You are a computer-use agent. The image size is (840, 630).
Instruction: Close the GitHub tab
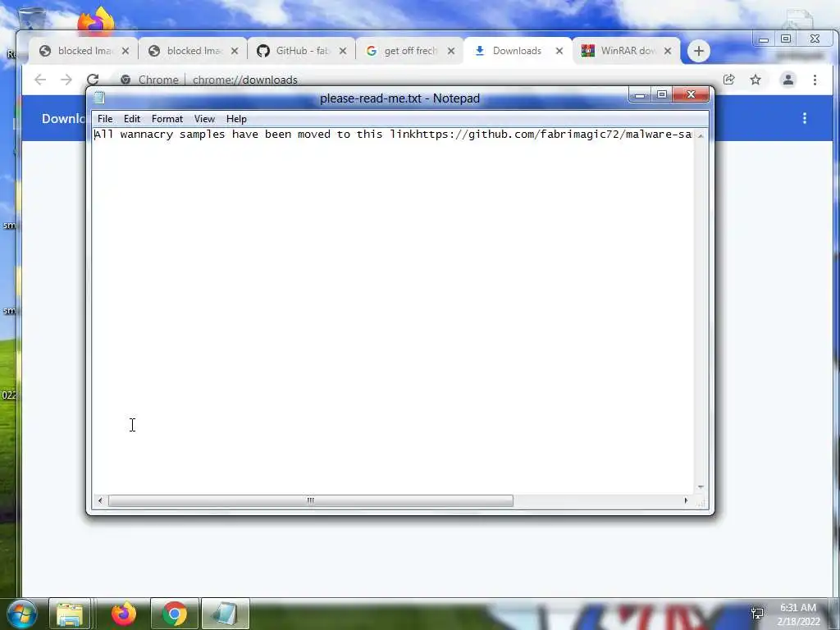click(x=343, y=51)
